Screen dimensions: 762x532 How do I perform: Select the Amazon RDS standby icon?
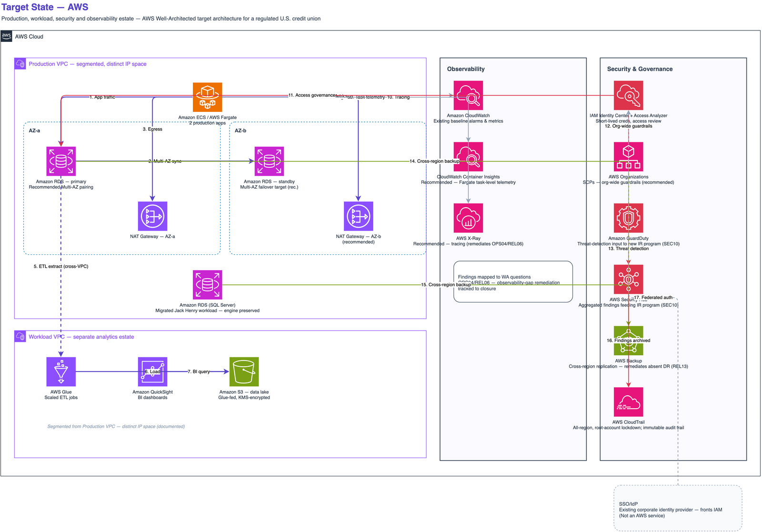pyautogui.click(x=269, y=161)
